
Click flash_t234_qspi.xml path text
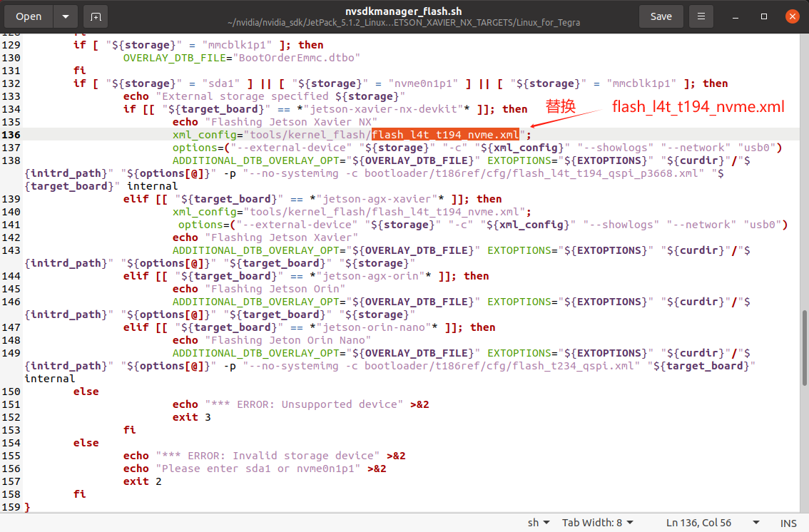[499, 366]
